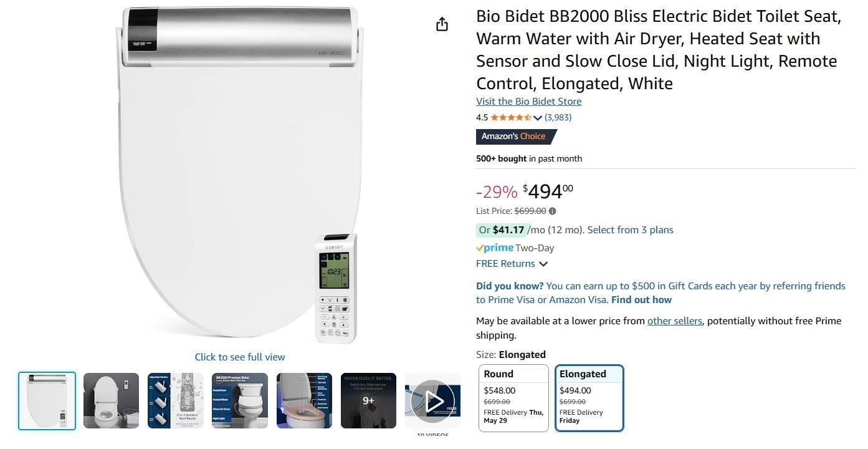The width and height of the screenshot is (868, 449).
Task: Select the Elongated size option
Action: point(589,398)
